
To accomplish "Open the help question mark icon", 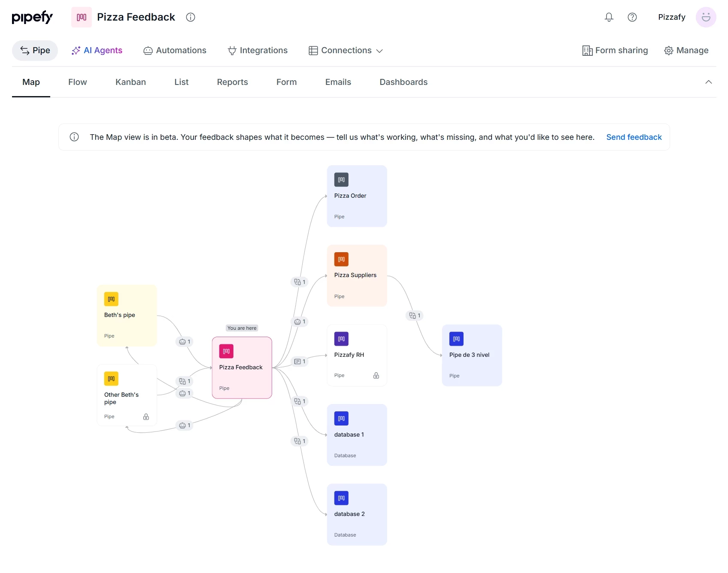I will [x=632, y=17].
